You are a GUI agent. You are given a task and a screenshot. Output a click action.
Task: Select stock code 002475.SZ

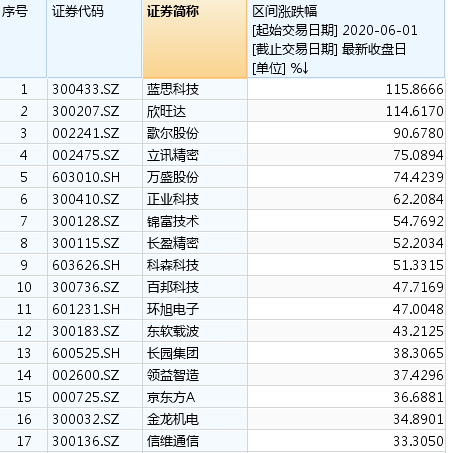pos(86,155)
